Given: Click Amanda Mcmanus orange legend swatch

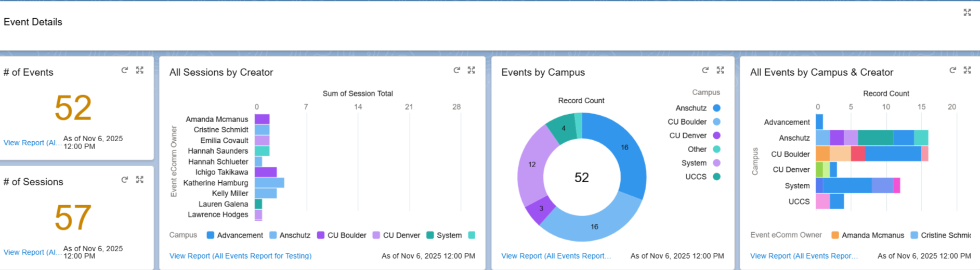Looking at the screenshot, I should [835, 235].
